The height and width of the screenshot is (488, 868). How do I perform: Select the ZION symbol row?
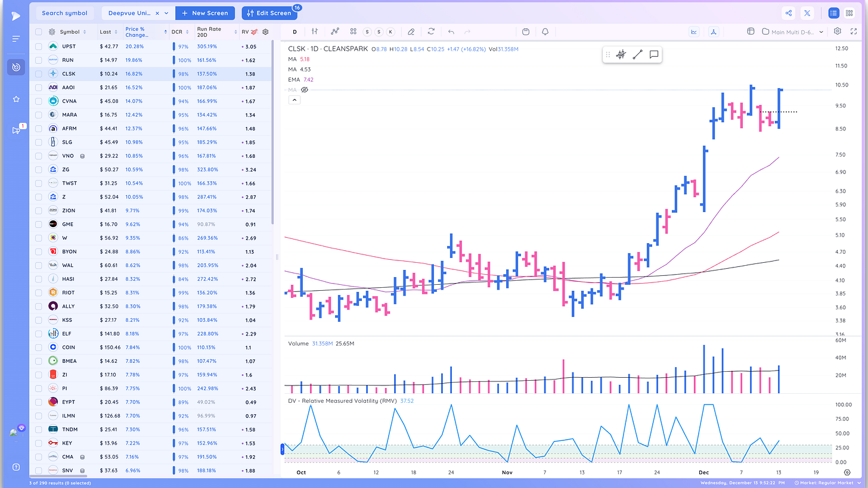point(151,210)
